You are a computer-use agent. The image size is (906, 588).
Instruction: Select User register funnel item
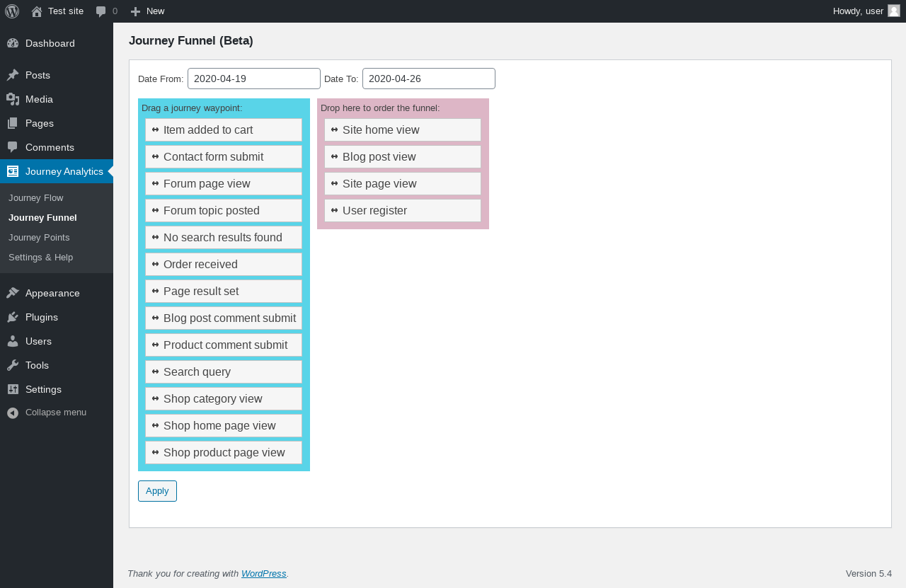click(x=403, y=210)
